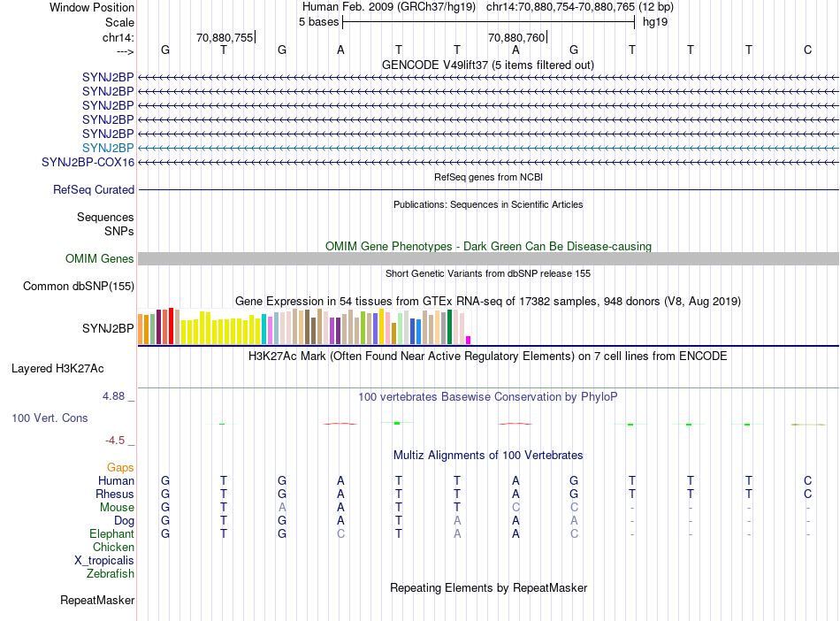The image size is (840, 621).
Task: Click the Window Position label
Action: [92, 7]
